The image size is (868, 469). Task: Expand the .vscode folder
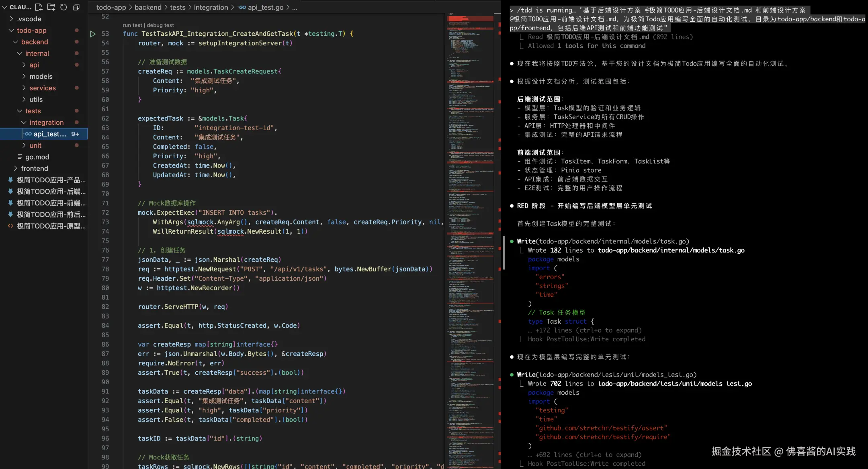coord(29,19)
